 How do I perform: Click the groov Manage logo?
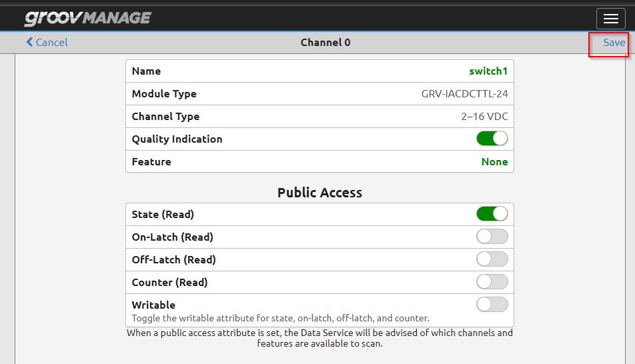87,18
